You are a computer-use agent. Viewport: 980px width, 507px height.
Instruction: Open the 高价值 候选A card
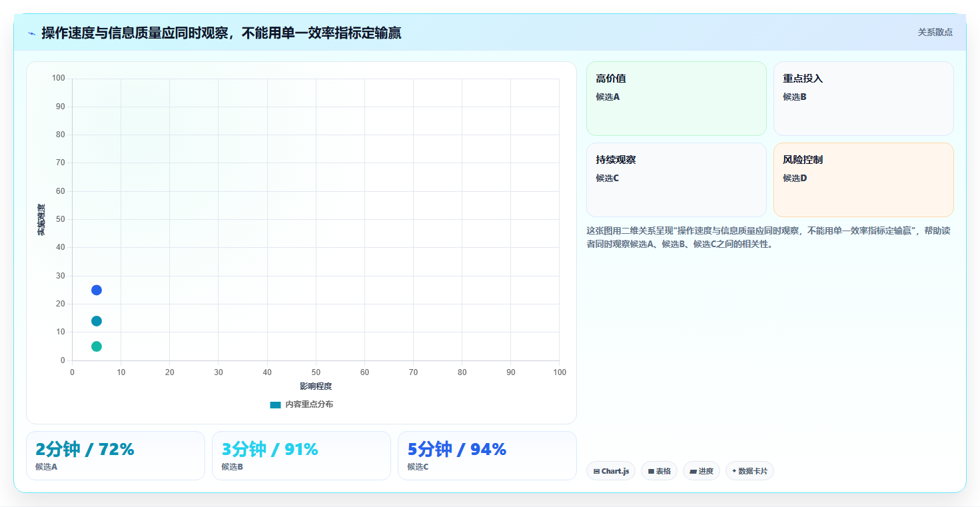676,99
